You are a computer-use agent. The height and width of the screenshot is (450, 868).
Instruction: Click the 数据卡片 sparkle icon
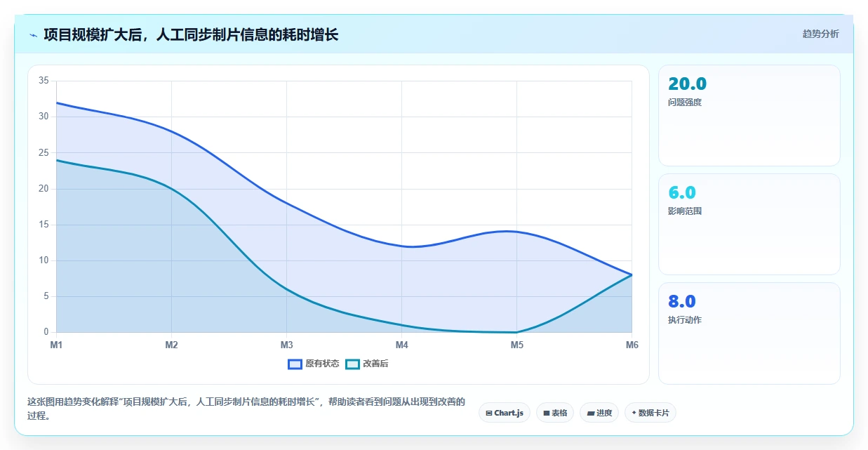click(634, 413)
